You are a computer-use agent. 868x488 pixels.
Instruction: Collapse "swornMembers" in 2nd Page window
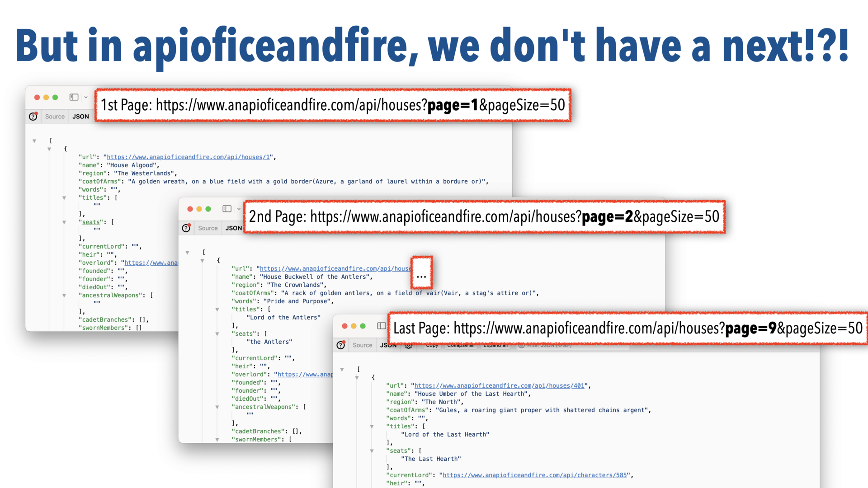[217, 440]
